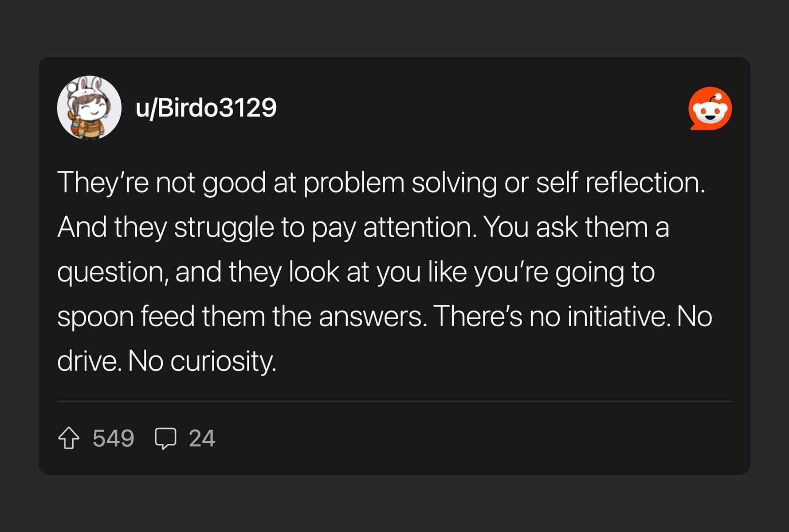Open the Birdo3129 profile avatar

pyautogui.click(x=89, y=108)
